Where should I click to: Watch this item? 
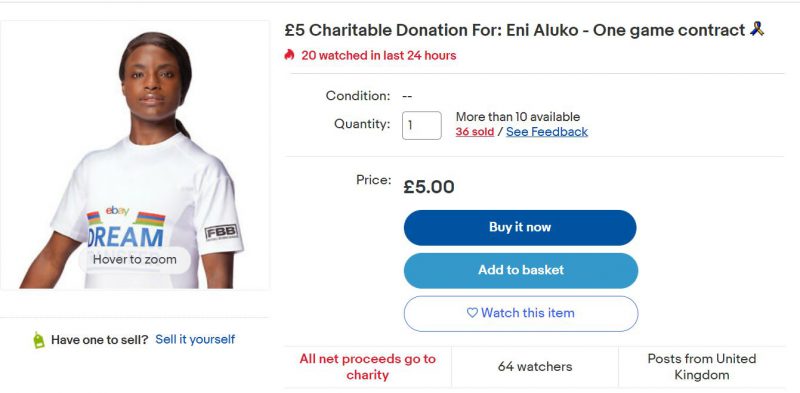click(x=521, y=313)
